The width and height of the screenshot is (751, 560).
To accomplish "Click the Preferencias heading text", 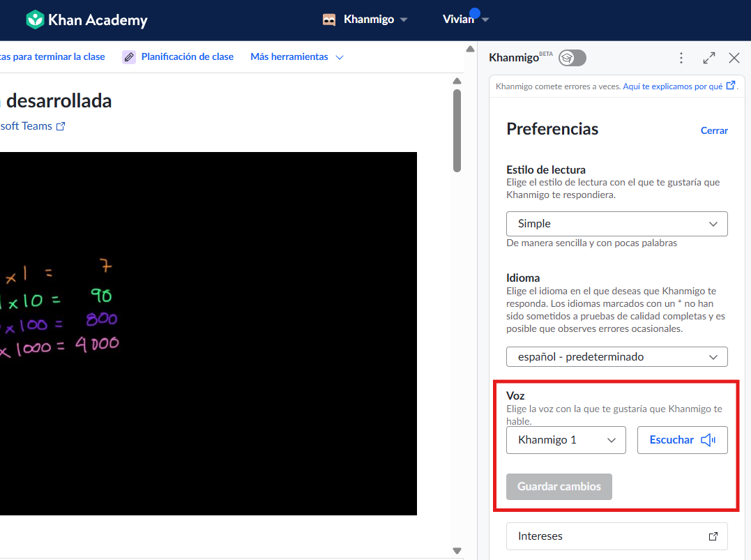I will (x=552, y=129).
